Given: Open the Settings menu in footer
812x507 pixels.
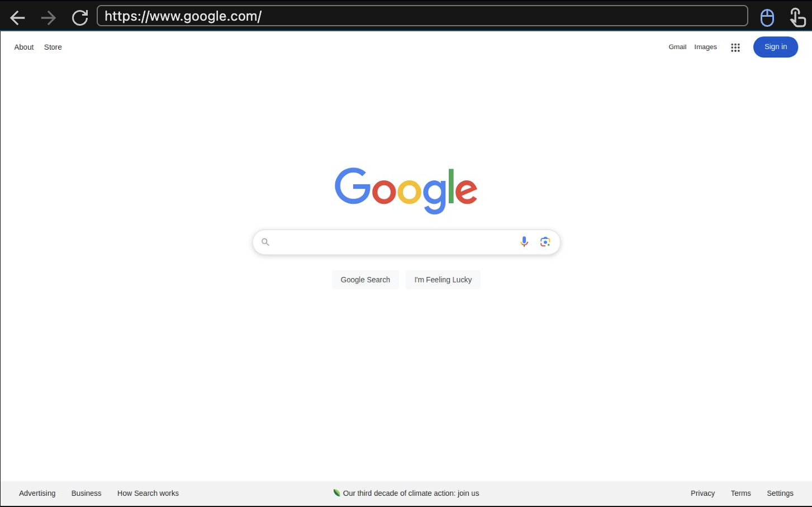Looking at the screenshot, I should click(780, 493).
